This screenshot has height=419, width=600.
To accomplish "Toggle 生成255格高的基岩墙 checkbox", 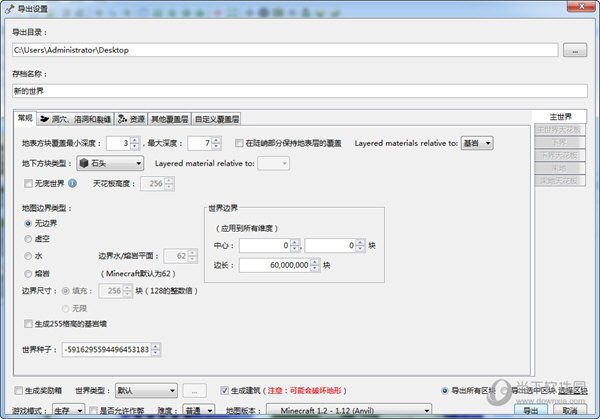I will [28, 324].
